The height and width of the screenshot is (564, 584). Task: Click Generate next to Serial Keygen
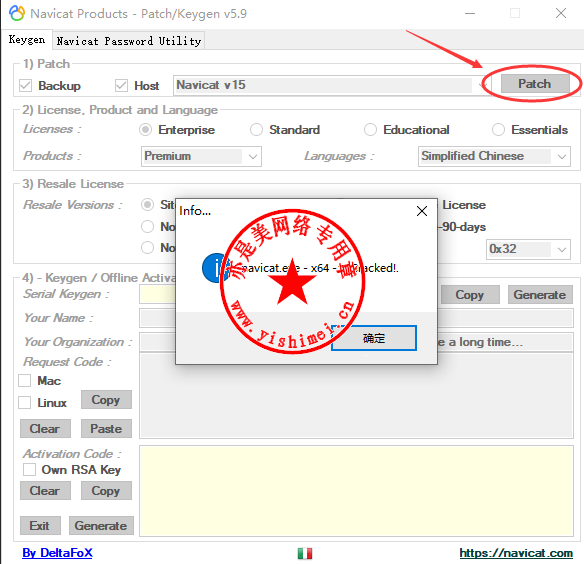[540, 295]
